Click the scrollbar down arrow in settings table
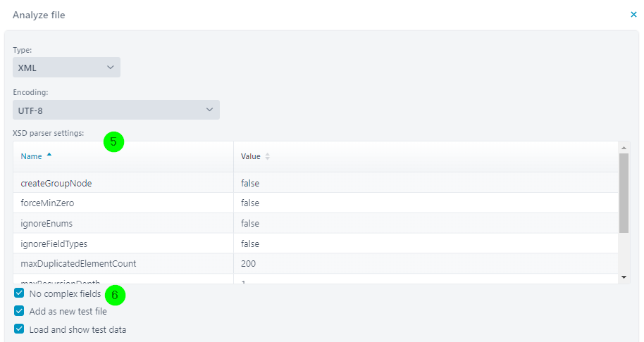The image size is (644, 342). [623, 278]
